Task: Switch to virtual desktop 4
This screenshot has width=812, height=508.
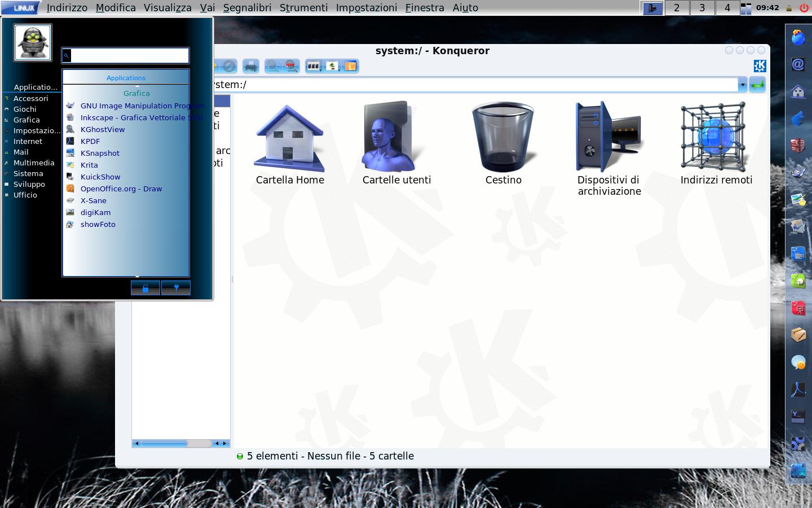Action: coord(727,8)
